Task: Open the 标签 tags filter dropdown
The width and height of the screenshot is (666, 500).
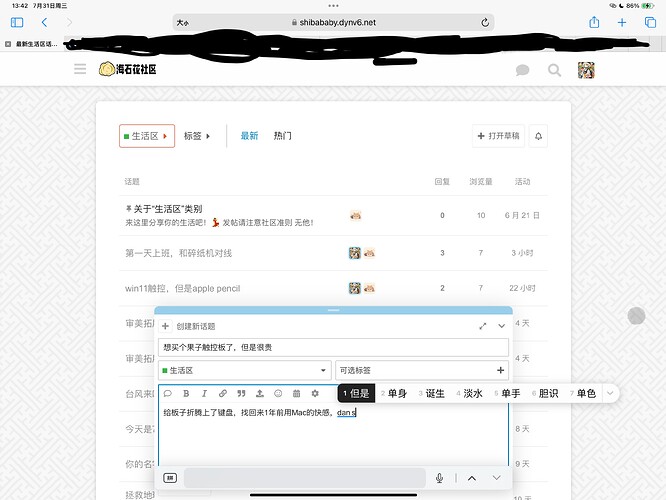Action: tap(197, 136)
